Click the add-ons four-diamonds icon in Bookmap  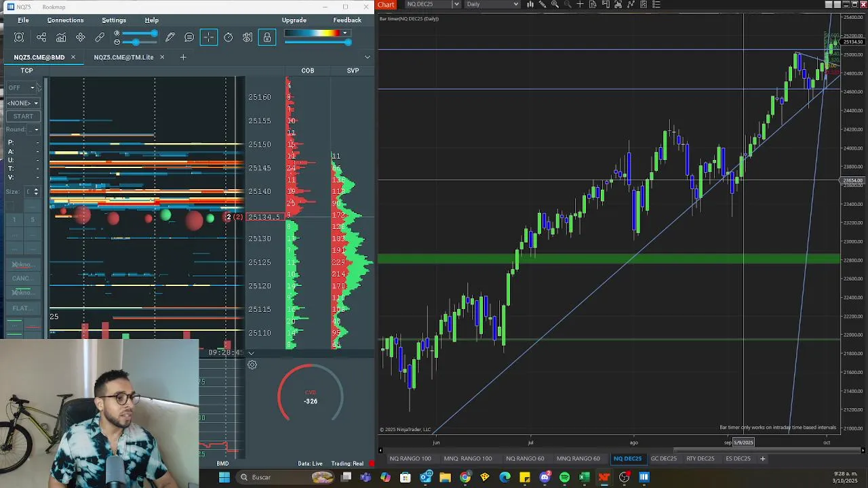(x=81, y=37)
